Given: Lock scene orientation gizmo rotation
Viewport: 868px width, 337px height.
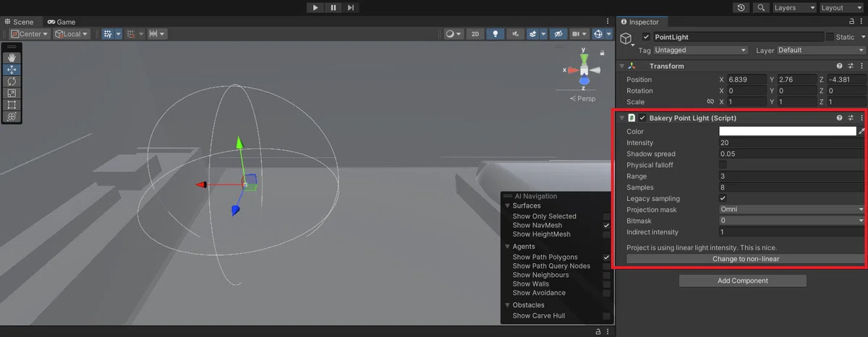Looking at the screenshot, I should [602, 53].
